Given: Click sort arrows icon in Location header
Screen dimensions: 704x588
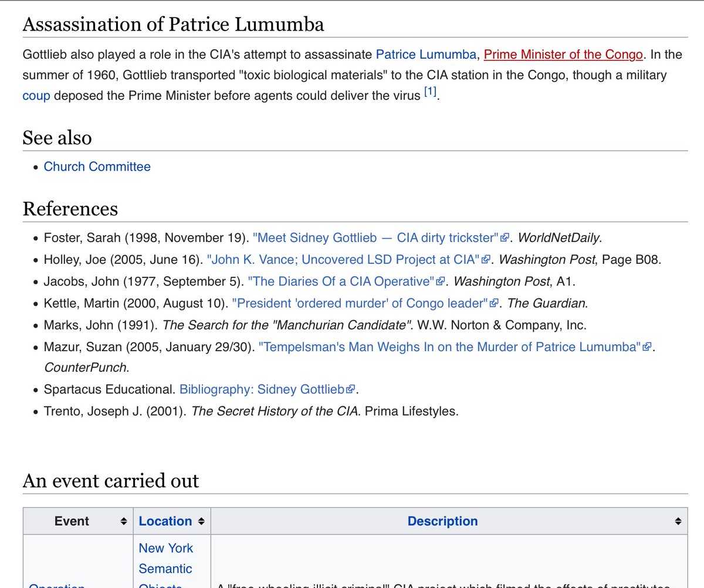Looking at the screenshot, I should tap(201, 521).
